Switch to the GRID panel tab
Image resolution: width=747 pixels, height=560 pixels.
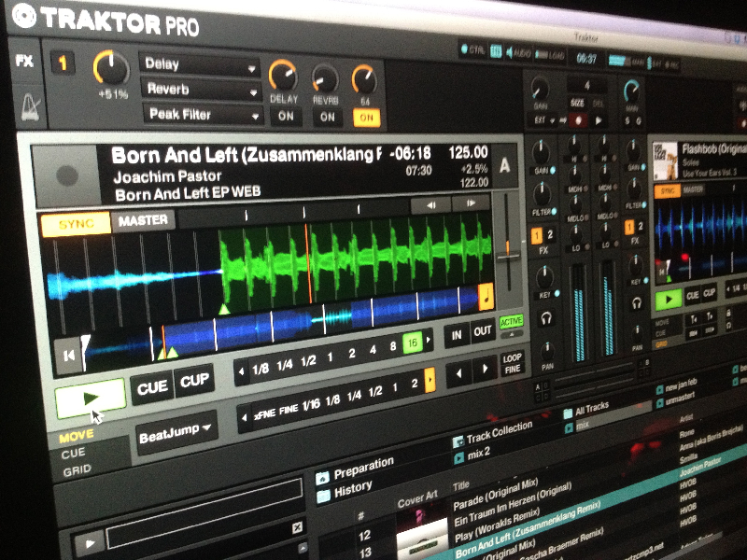click(77, 471)
